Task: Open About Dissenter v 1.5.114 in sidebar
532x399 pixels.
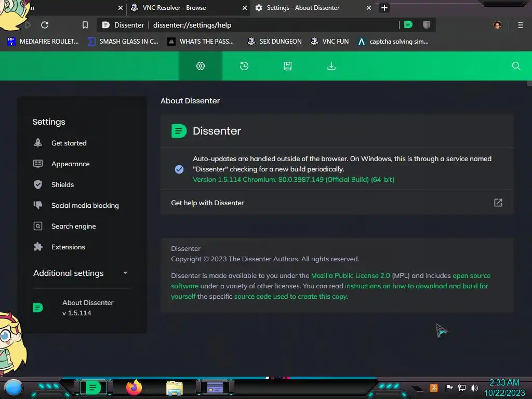Action: click(87, 308)
